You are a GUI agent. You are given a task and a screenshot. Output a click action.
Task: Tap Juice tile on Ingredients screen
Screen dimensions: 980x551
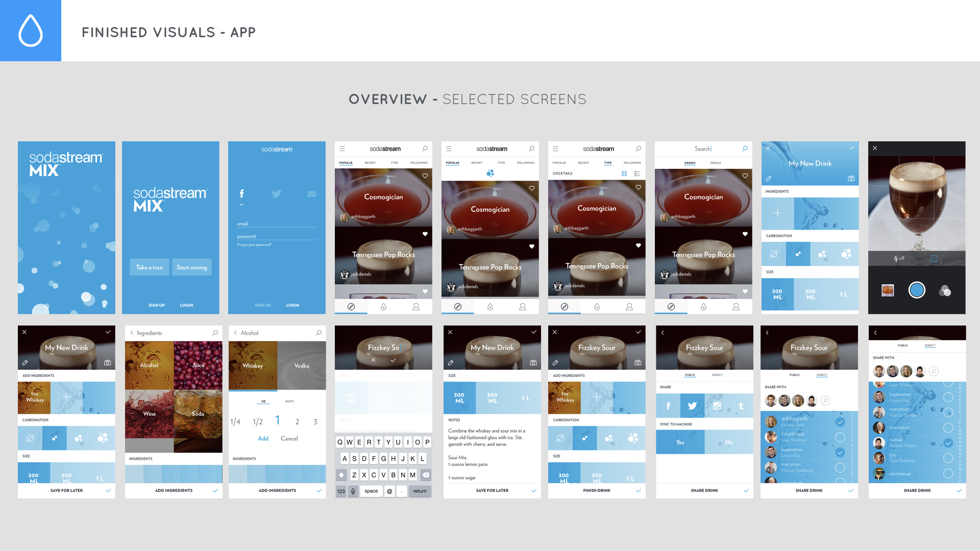(198, 365)
